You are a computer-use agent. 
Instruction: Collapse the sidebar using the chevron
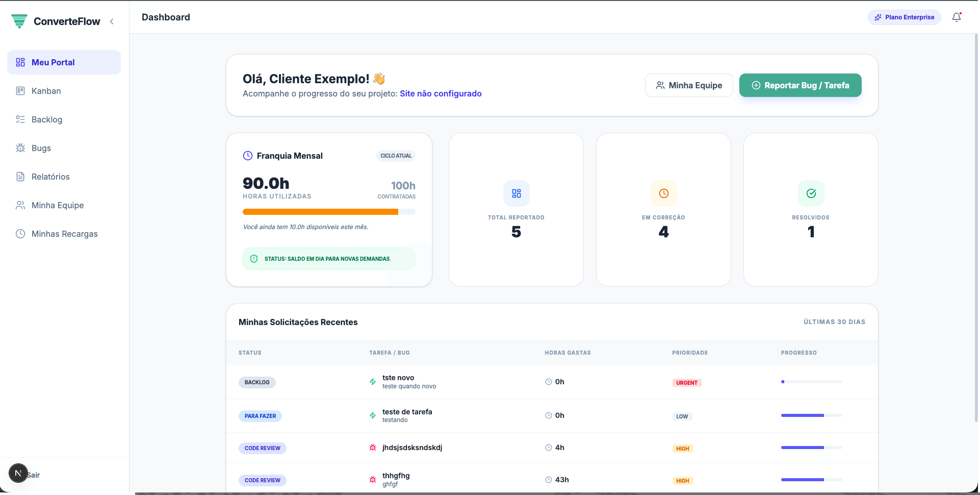pos(112,21)
